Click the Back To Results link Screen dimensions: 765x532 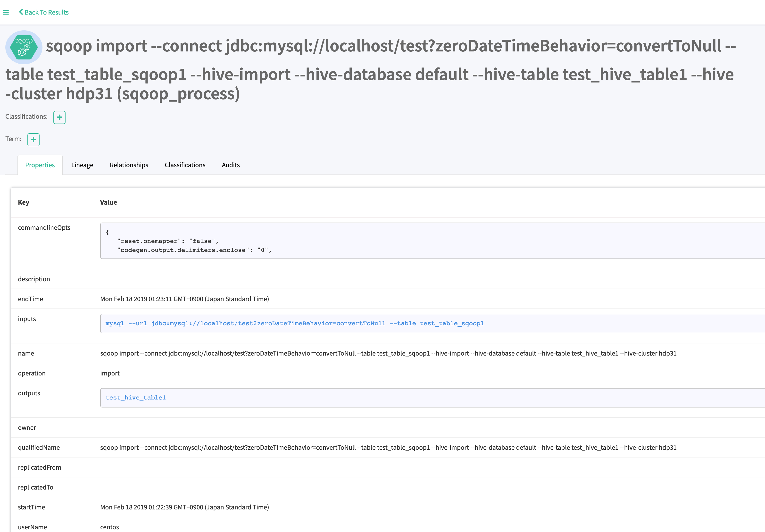click(47, 12)
